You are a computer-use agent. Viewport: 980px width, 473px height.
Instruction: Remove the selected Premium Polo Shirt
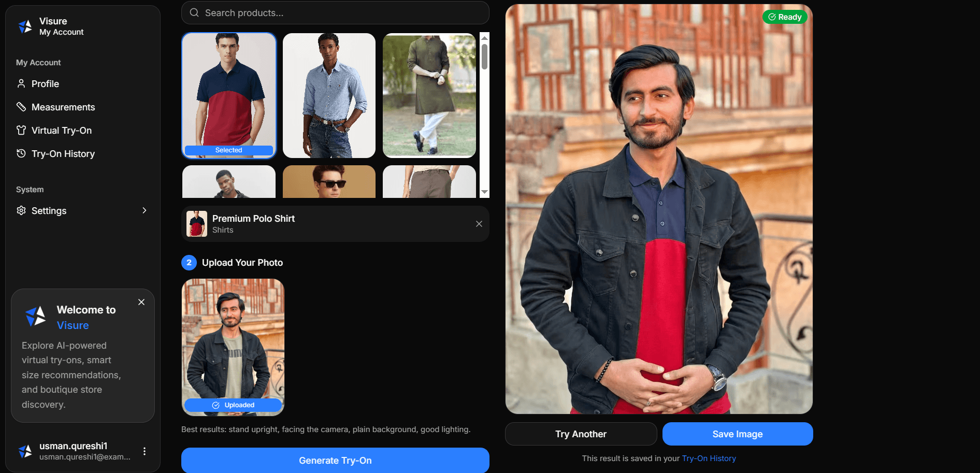[x=479, y=224]
